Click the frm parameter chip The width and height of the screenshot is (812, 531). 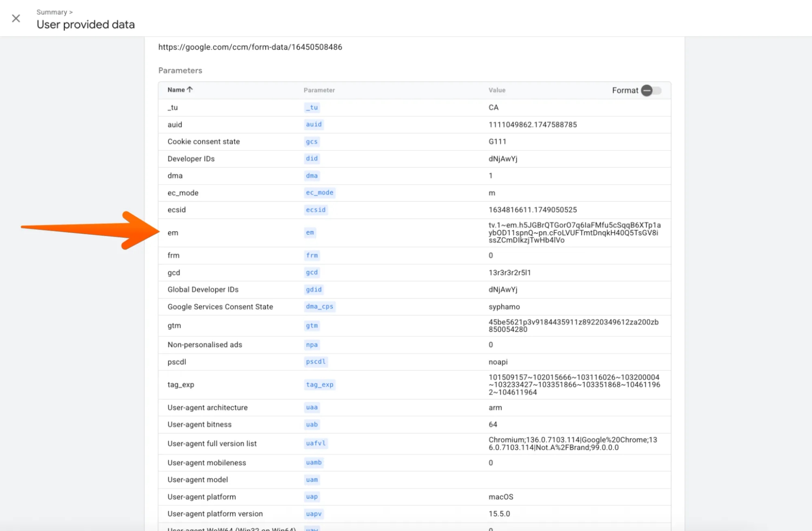(312, 255)
